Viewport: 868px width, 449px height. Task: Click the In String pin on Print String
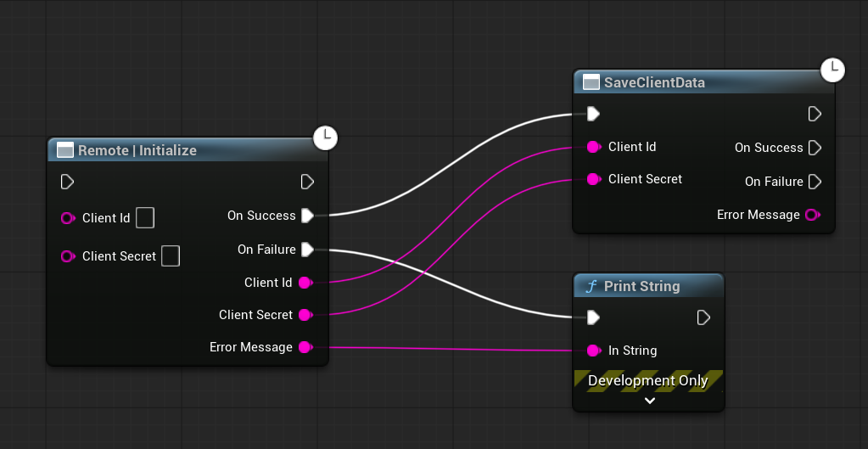[594, 351]
